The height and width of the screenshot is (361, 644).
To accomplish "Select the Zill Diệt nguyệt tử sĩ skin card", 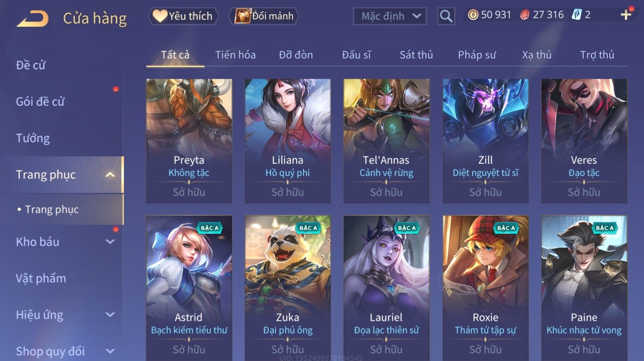I will [x=485, y=141].
